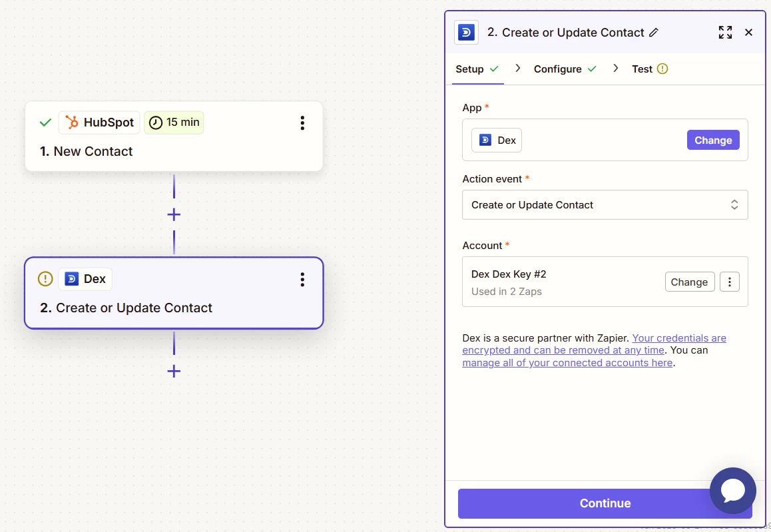771x532 pixels.
Task: Add step below Dex action
Action: 174,371
